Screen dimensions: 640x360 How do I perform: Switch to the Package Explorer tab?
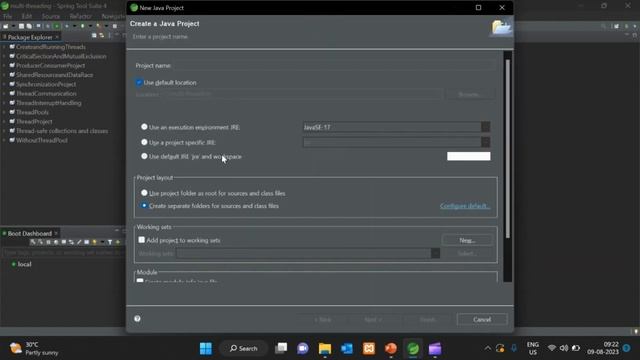tap(30, 37)
